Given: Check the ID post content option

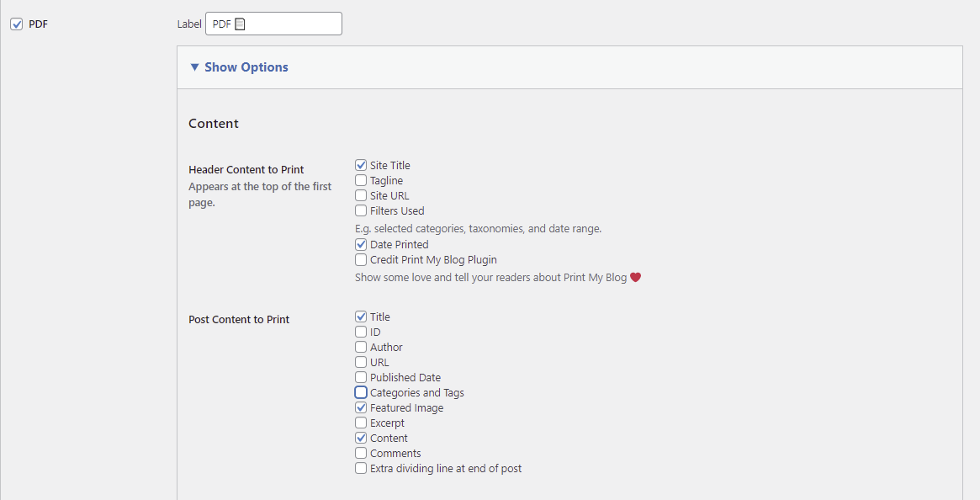Looking at the screenshot, I should tap(361, 332).
